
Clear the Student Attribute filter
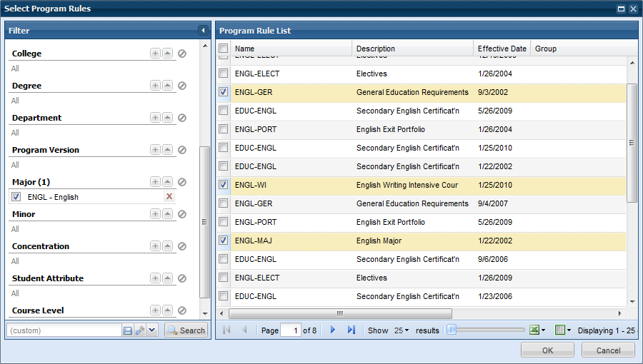[182, 278]
